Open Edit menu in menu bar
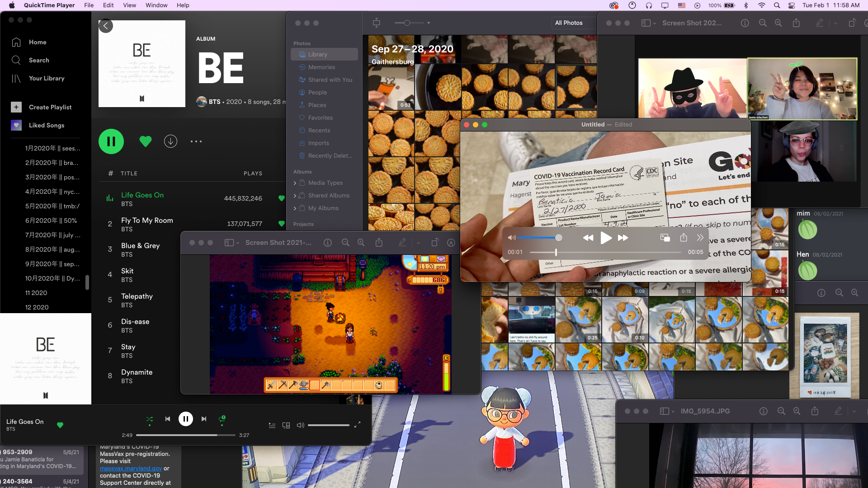The image size is (868, 488). click(108, 5)
